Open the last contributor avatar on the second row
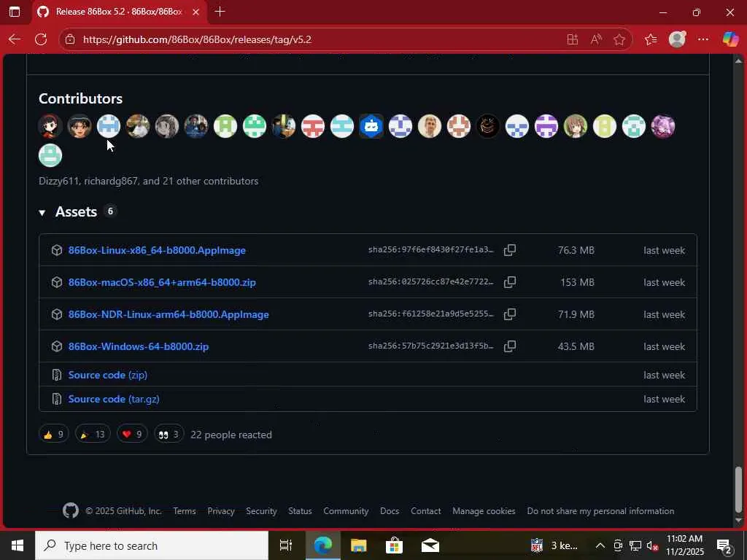This screenshot has width=747, height=560. [50, 156]
